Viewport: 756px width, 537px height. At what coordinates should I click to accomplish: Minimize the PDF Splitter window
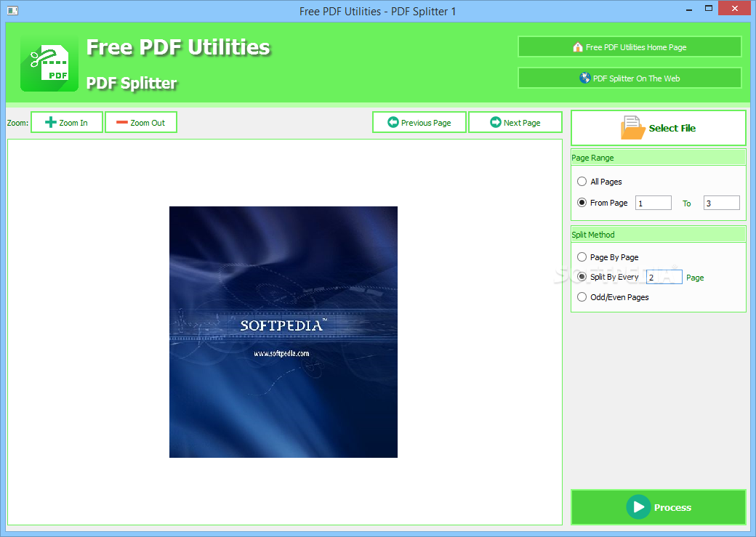pyautogui.click(x=689, y=9)
